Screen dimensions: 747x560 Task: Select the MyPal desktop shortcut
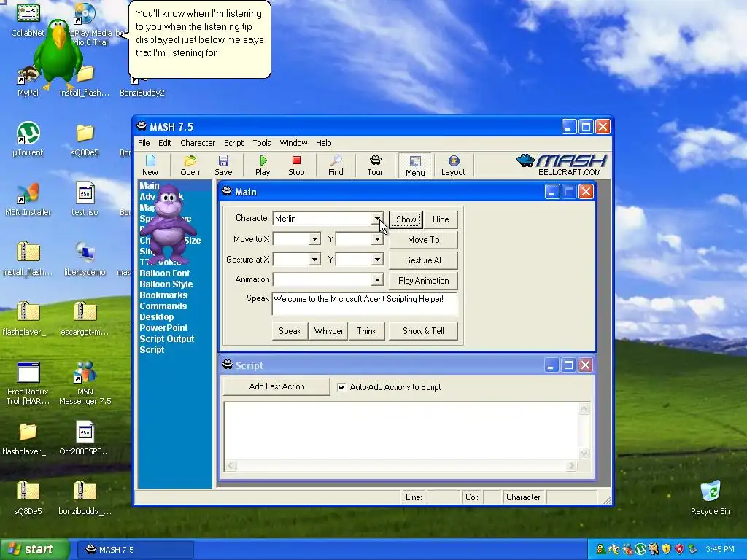[x=28, y=82]
